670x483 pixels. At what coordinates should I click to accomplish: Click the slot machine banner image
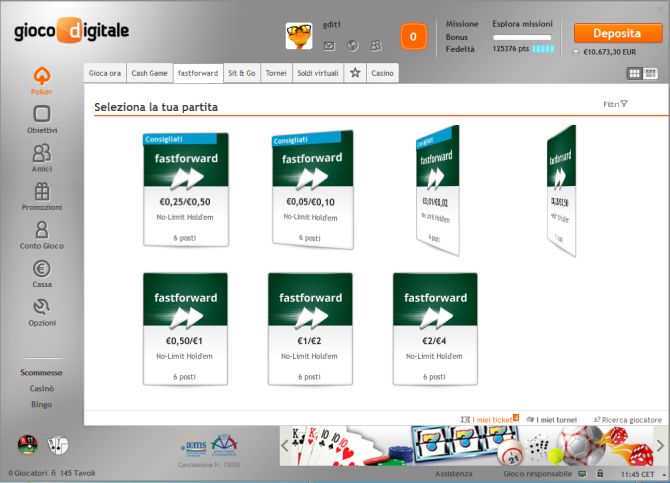467,445
